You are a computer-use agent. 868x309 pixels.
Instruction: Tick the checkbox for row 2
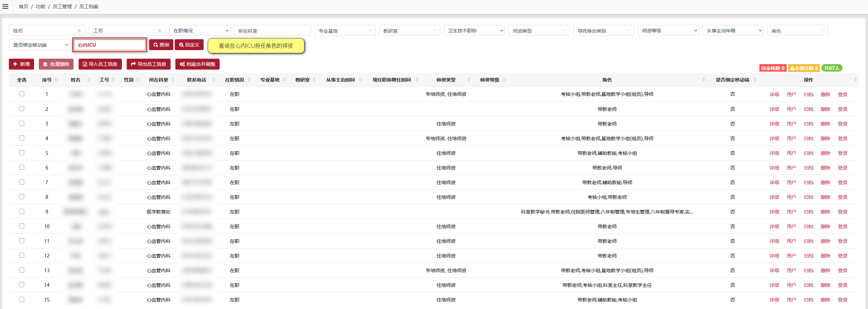click(22, 109)
